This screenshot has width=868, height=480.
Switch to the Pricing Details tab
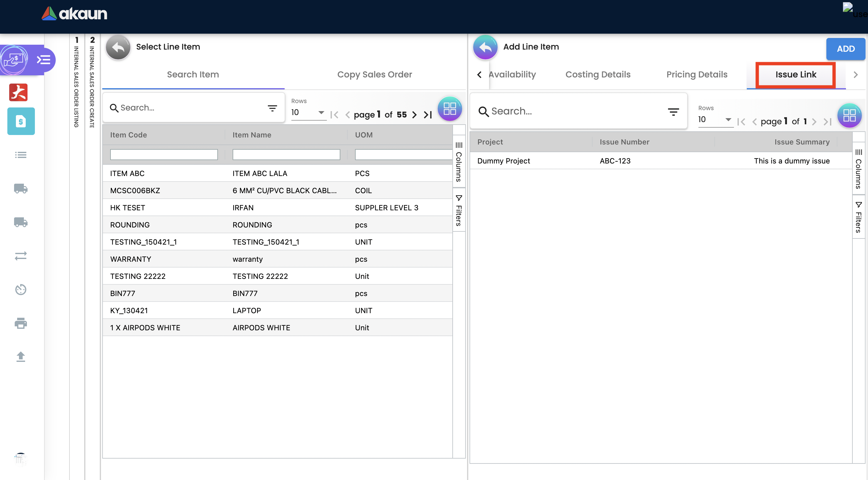697,74
